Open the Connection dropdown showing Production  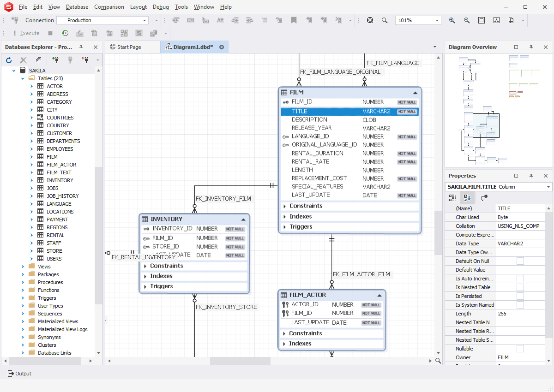tap(145, 20)
